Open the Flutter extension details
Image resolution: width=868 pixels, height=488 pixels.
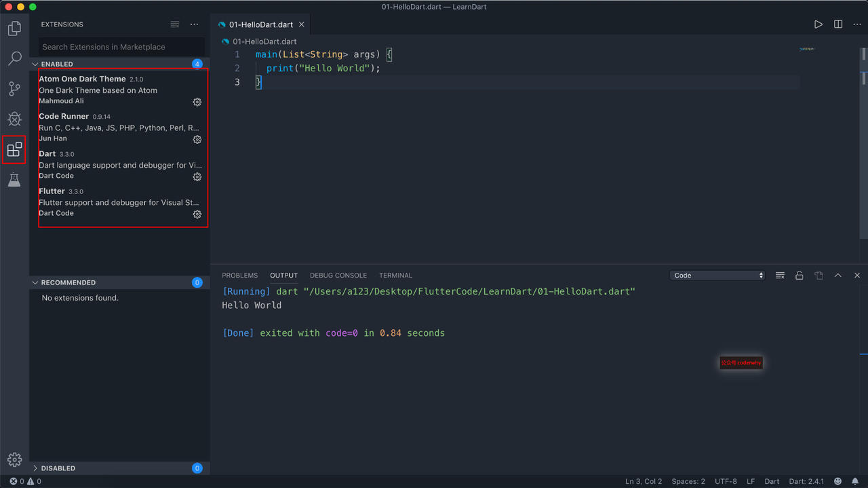pyautogui.click(x=120, y=202)
